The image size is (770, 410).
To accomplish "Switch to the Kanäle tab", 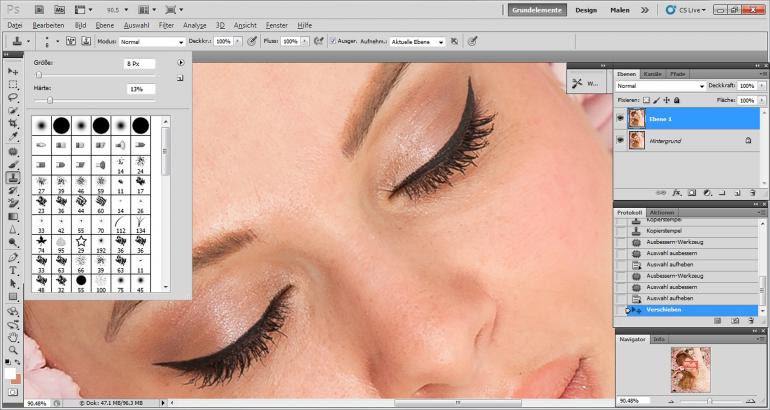I will click(x=652, y=74).
